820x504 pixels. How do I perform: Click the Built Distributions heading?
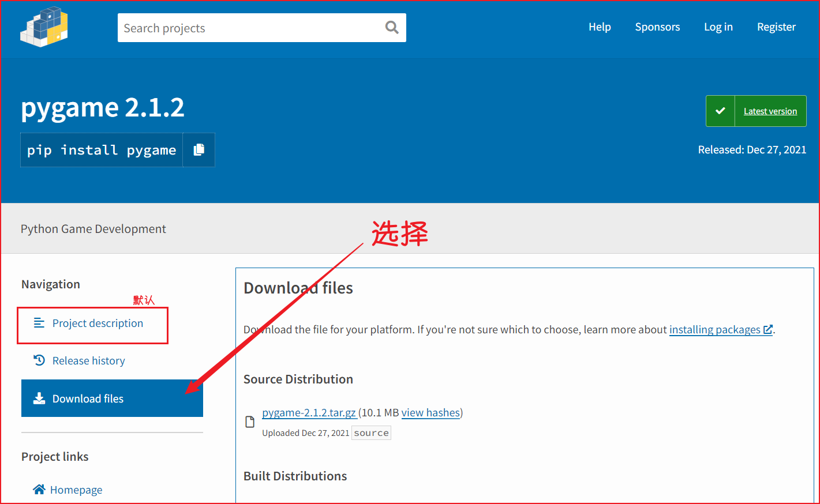point(295,476)
